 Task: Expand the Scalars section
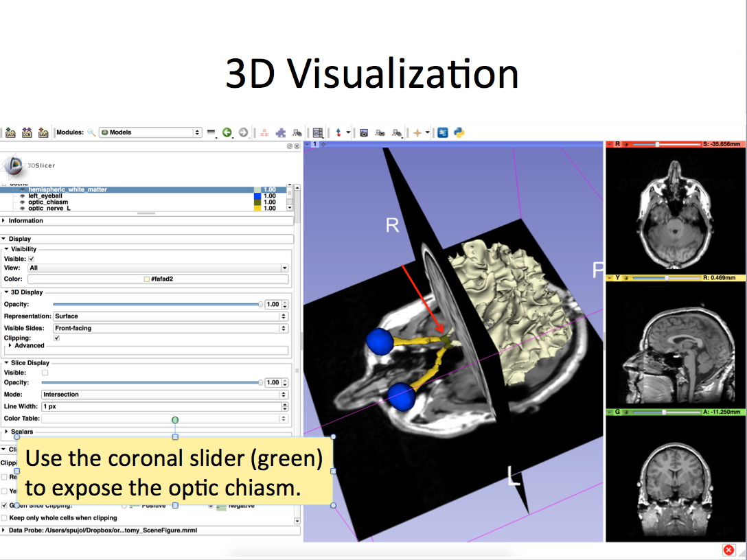[x=19, y=432]
